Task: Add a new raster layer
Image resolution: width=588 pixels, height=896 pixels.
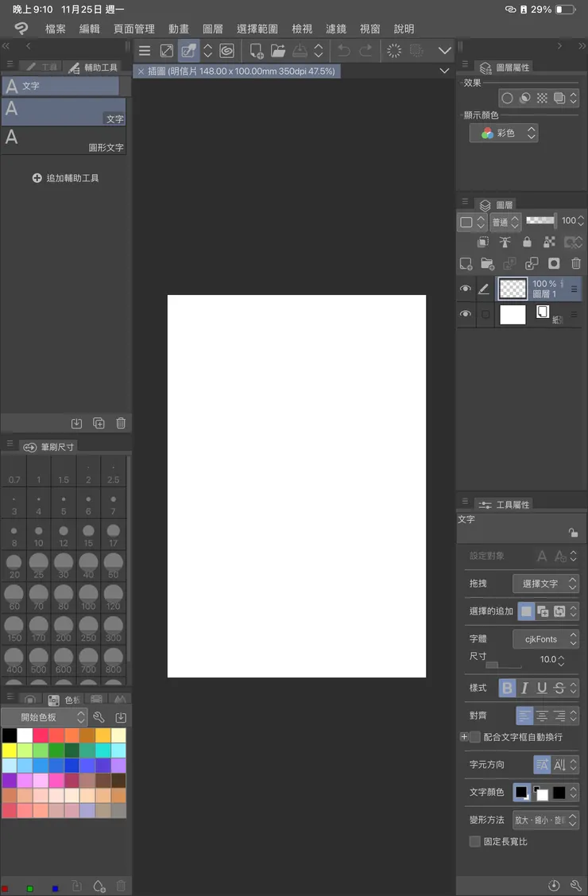Action: tap(466, 263)
